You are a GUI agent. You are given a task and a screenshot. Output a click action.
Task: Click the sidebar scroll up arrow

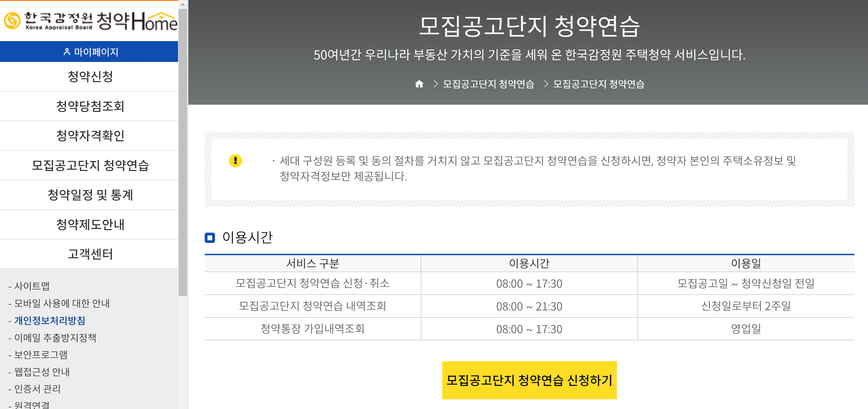point(183,4)
